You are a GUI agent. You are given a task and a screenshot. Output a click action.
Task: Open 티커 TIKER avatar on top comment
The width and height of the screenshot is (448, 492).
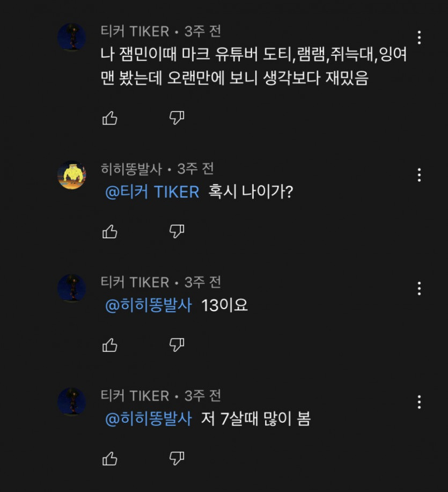(72, 38)
